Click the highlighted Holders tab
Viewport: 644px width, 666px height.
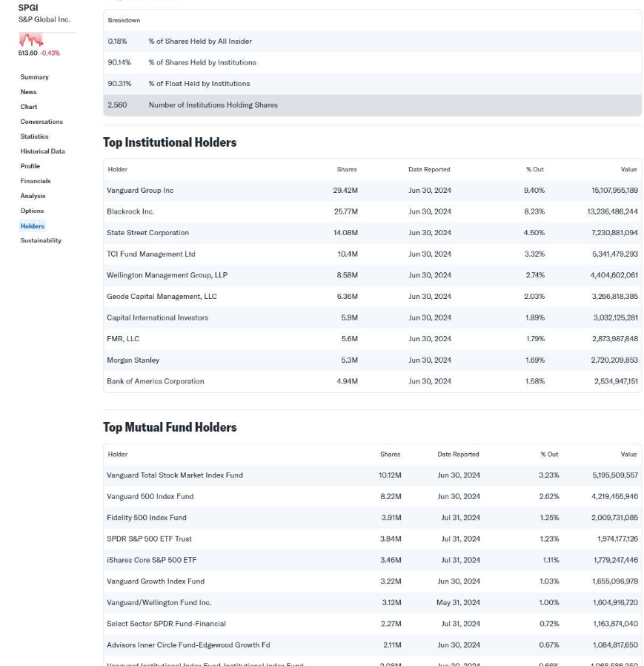32,225
